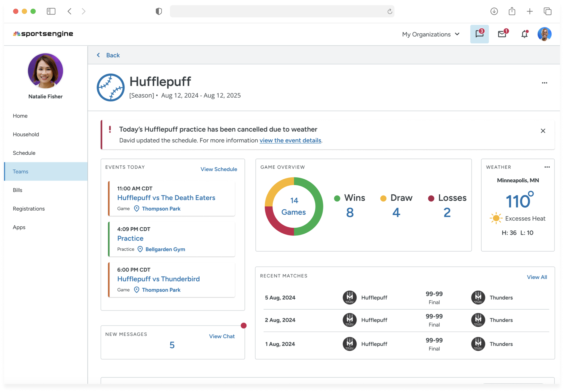The width and height of the screenshot is (564, 392).
Task: Click the notifications bell icon
Action: [524, 34]
